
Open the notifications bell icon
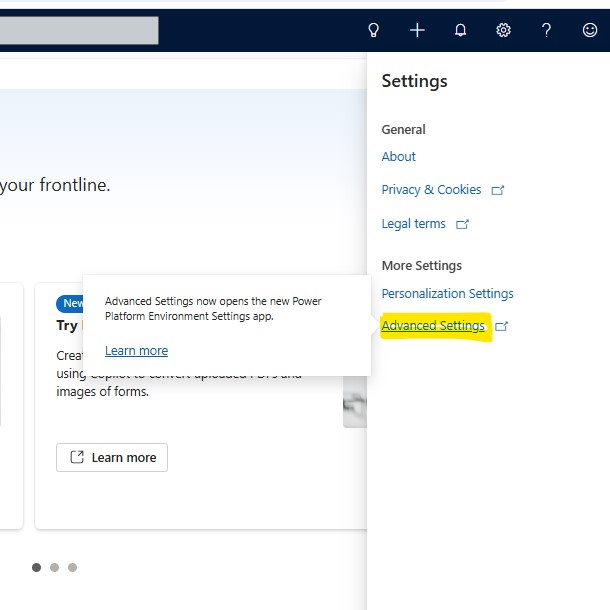coord(461,30)
